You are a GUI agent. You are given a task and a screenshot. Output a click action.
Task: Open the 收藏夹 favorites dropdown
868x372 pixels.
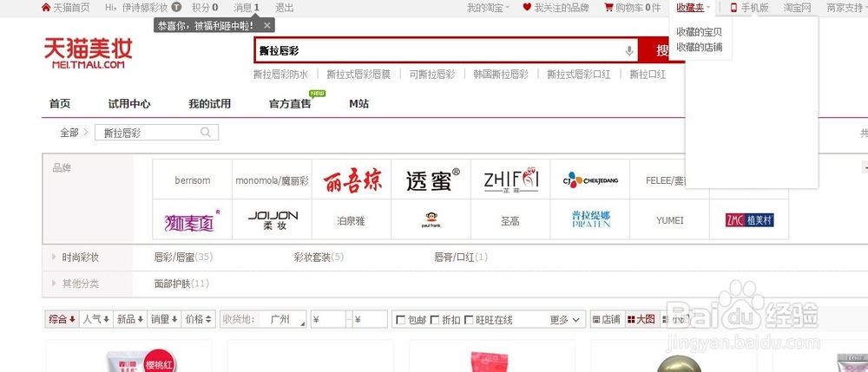pyautogui.click(x=694, y=8)
